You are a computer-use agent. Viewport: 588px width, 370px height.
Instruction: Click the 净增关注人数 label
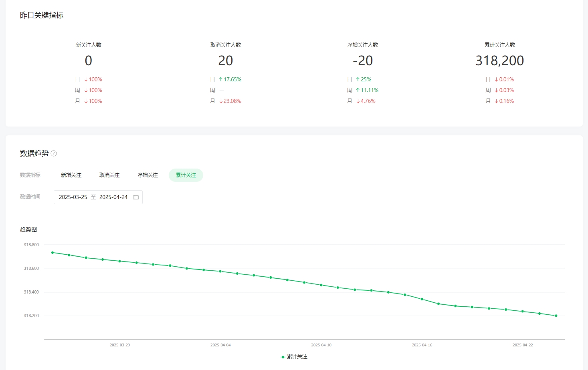point(363,45)
